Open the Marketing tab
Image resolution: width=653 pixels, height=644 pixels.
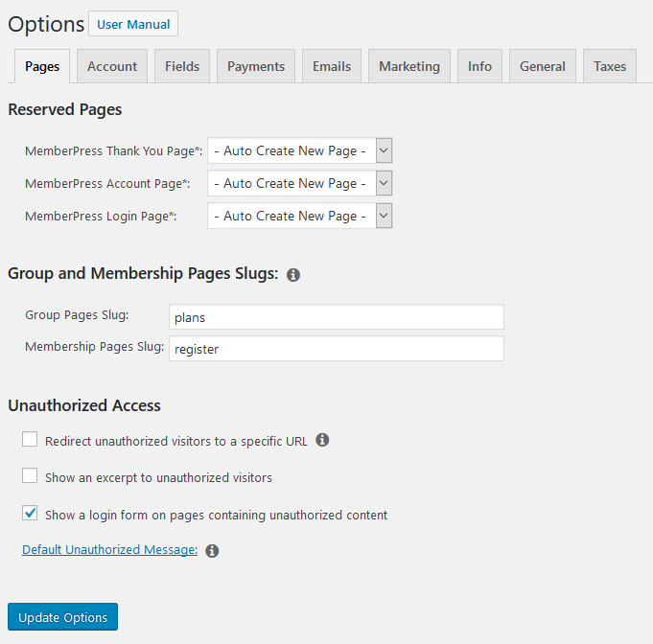(x=409, y=66)
